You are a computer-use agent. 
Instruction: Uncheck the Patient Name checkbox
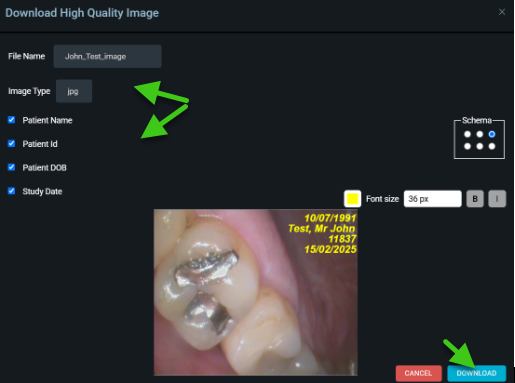click(12, 120)
